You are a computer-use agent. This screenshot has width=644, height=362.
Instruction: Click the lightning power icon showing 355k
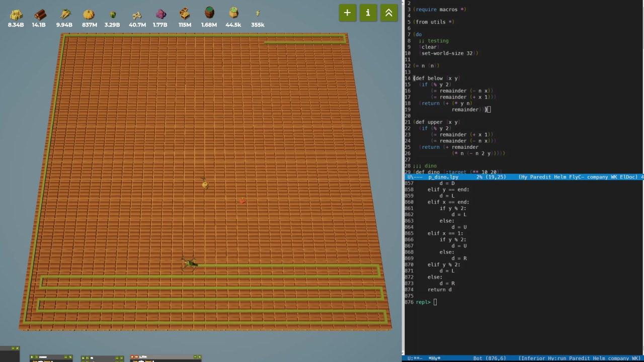click(258, 14)
